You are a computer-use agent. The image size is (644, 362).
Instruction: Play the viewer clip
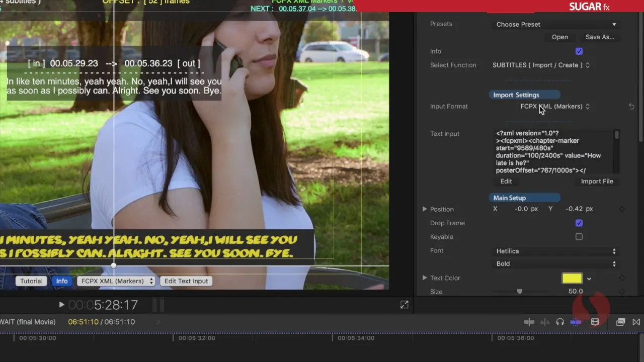tap(61, 304)
